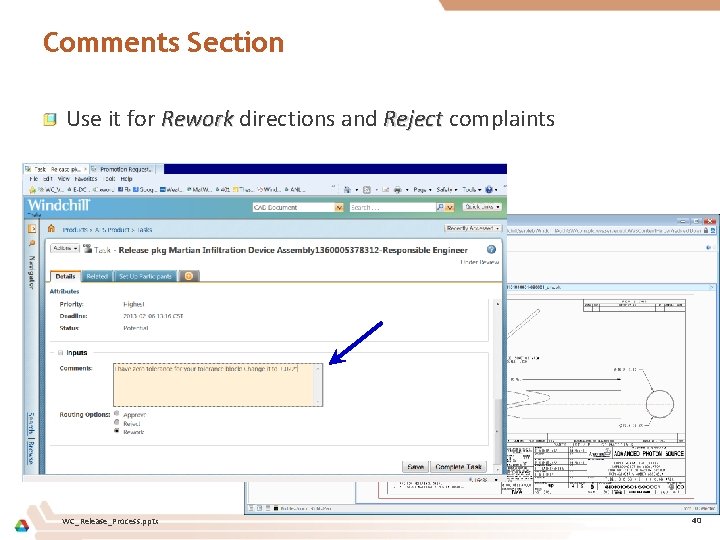
Task: Click the Windchill logo
Action: [59, 205]
